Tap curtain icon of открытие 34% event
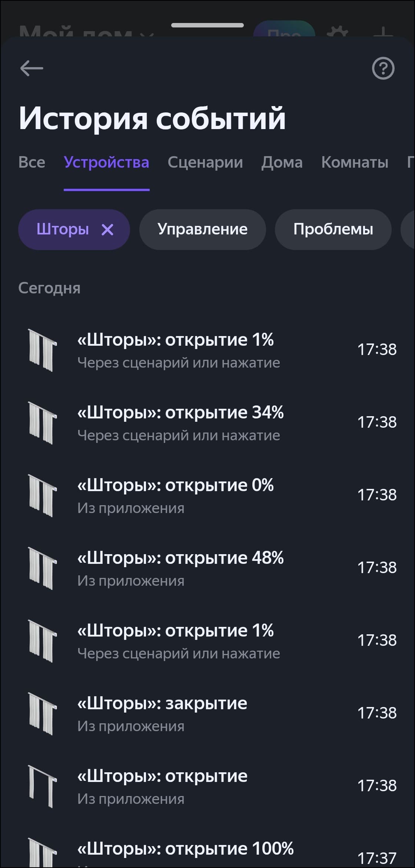The image size is (415, 868). click(42, 423)
